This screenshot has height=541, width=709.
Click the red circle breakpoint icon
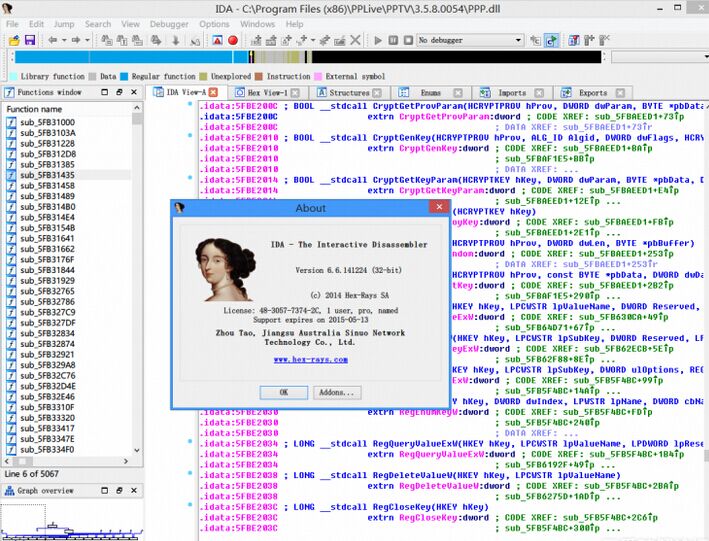pos(232,40)
